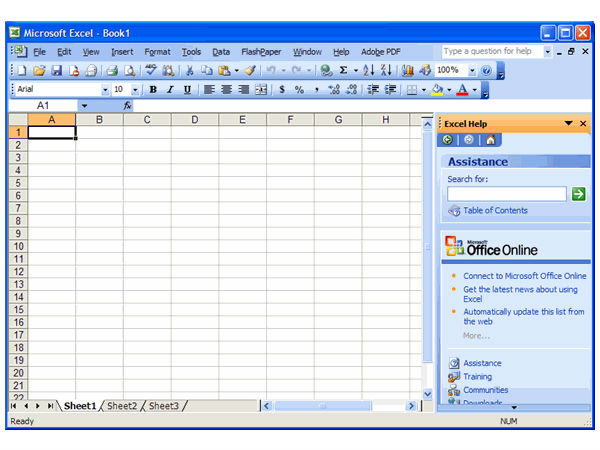Viewport: 600px width, 450px height.
Task: Toggle Underline formatting button
Action: tap(187, 90)
